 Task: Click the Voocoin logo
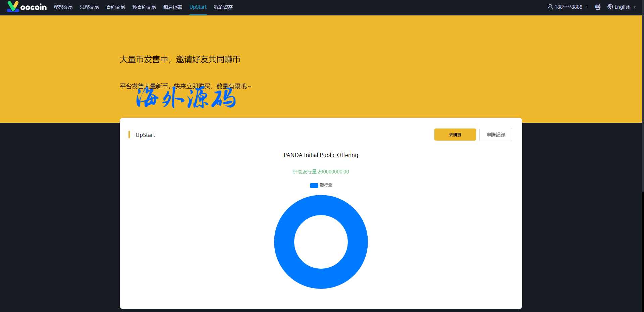(x=27, y=7)
